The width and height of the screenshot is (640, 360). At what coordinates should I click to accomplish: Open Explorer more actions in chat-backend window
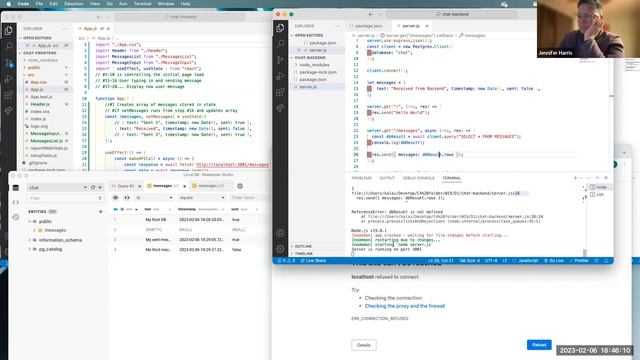coord(337,26)
